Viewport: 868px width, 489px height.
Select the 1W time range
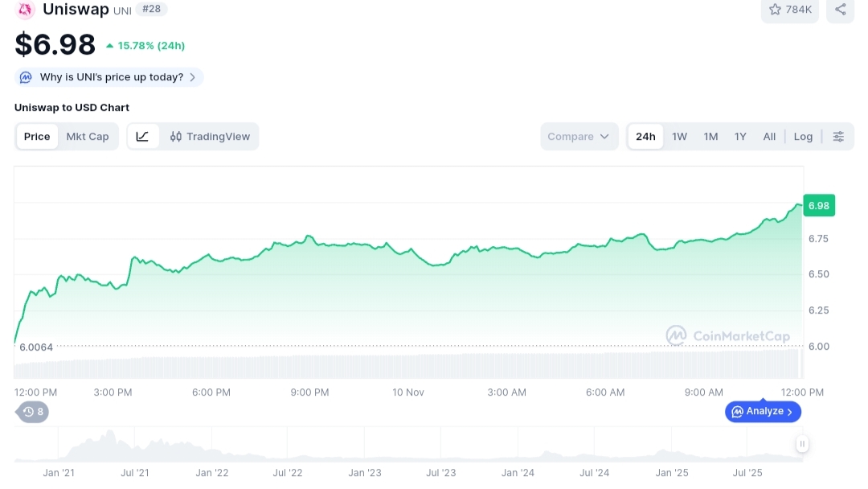point(679,136)
